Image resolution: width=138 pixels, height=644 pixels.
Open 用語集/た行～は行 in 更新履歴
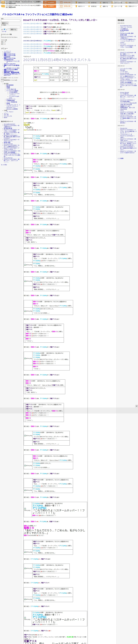click(125, 106)
